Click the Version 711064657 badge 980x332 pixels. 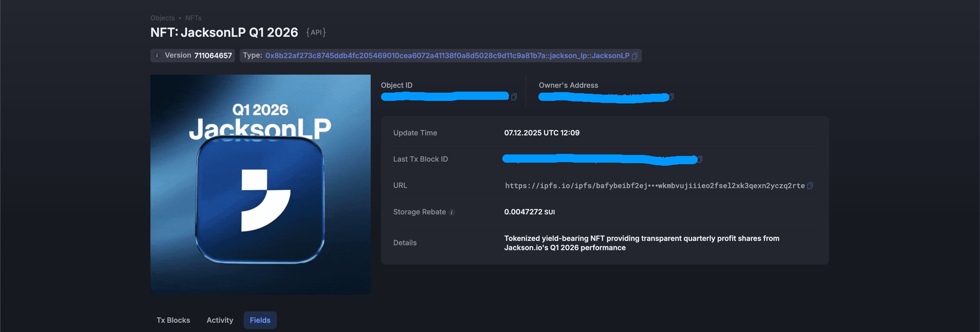point(198,56)
